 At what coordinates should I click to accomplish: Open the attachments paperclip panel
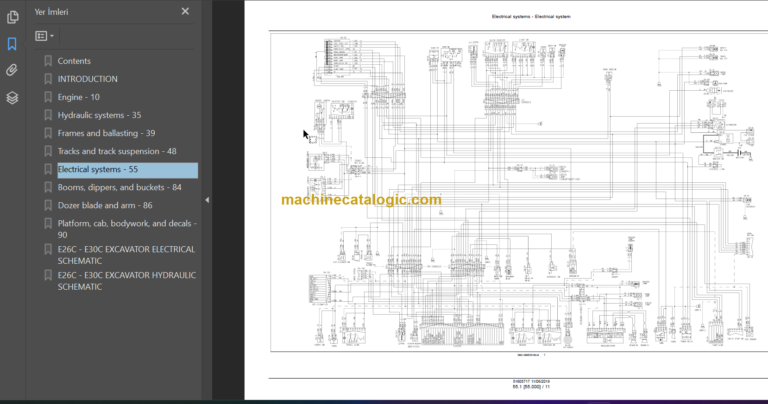coord(12,70)
